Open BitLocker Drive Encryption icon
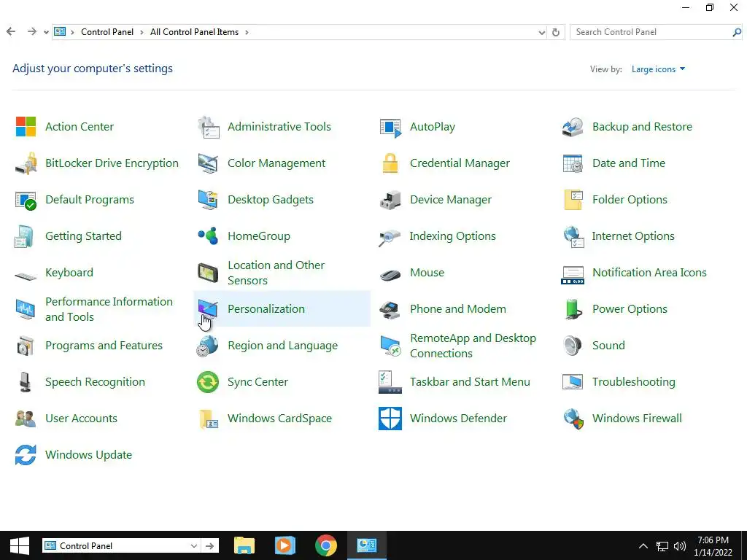Viewport: 747px width, 560px height. pyautogui.click(x=26, y=163)
